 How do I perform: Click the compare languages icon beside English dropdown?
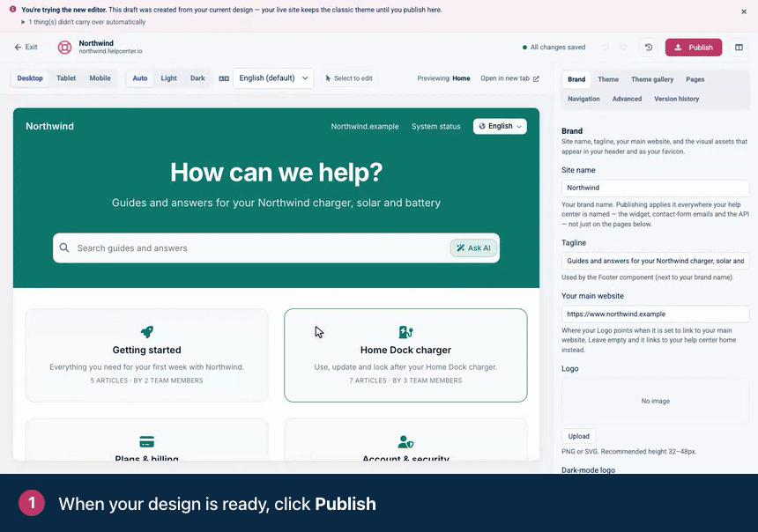(x=224, y=78)
